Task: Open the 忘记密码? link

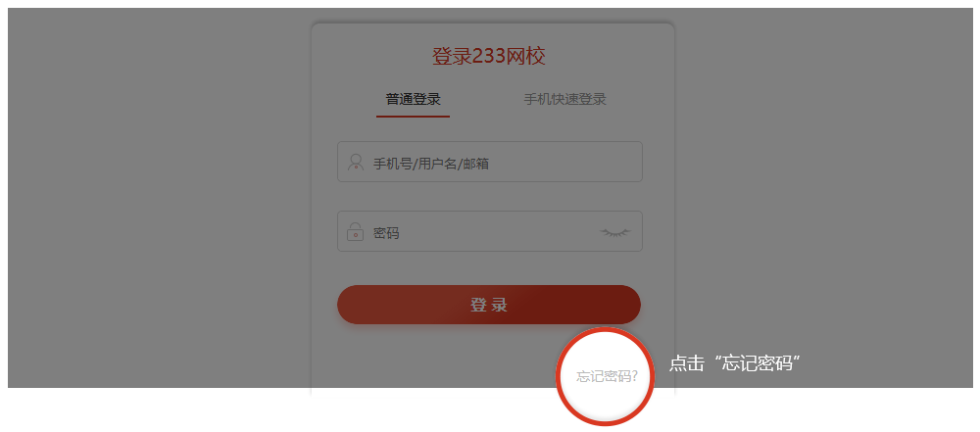Action: (607, 376)
